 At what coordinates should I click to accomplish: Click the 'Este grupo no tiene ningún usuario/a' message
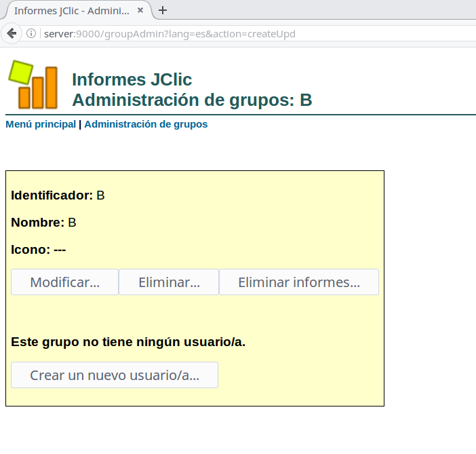(x=128, y=341)
